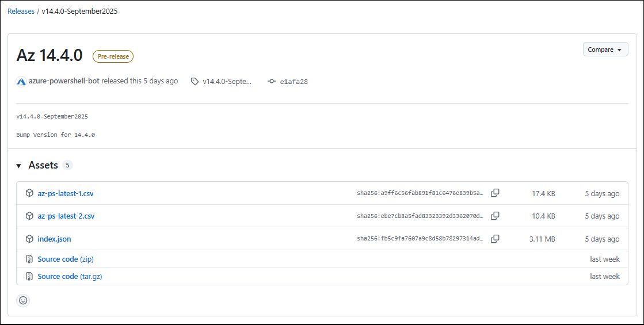Download Source code (zip)
Screen dimensions: 644x325
coord(66,259)
